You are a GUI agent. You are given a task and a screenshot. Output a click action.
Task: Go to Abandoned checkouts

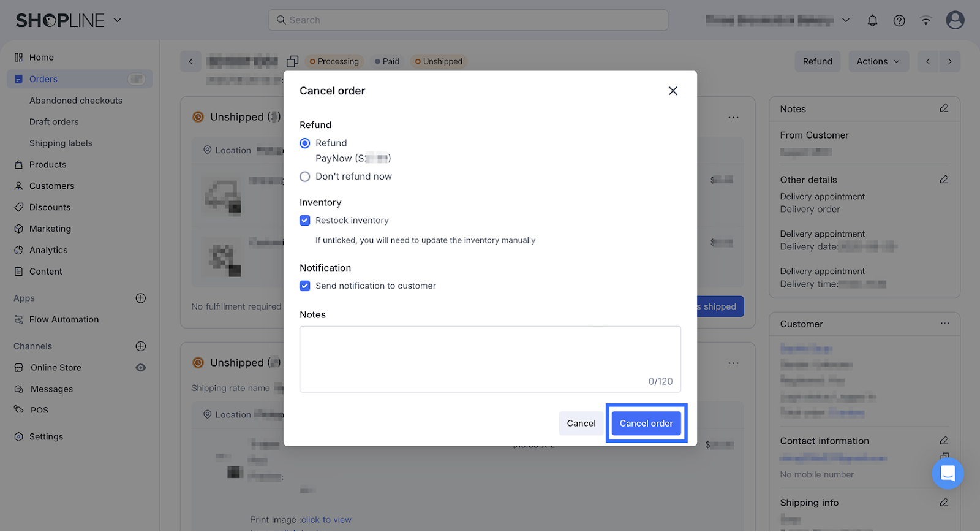(76, 101)
